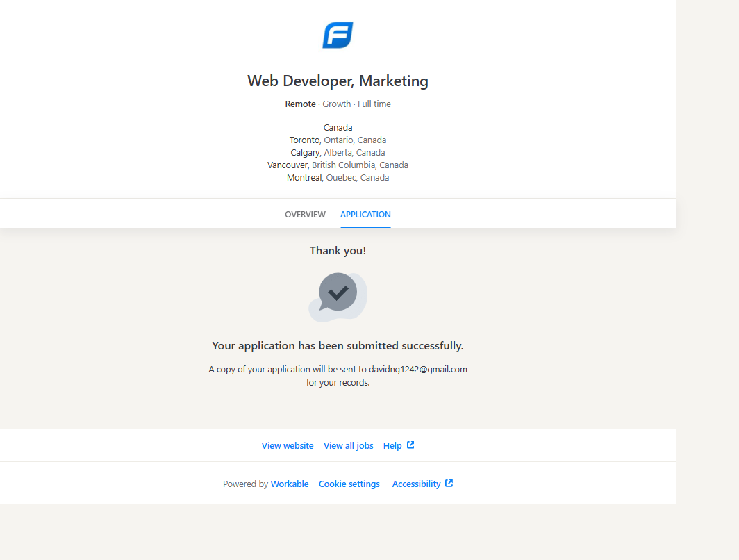Viewport: 739px width, 560px height.
Task: Open Cookie settings
Action: click(349, 484)
